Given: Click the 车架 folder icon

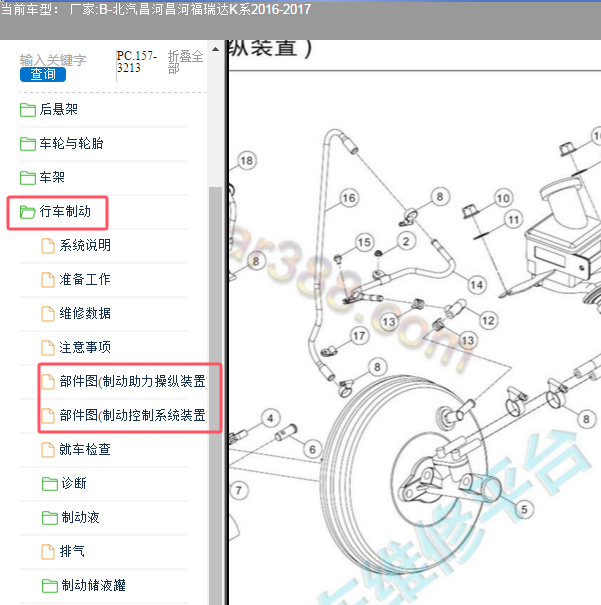Looking at the screenshot, I should pyautogui.click(x=28, y=177).
